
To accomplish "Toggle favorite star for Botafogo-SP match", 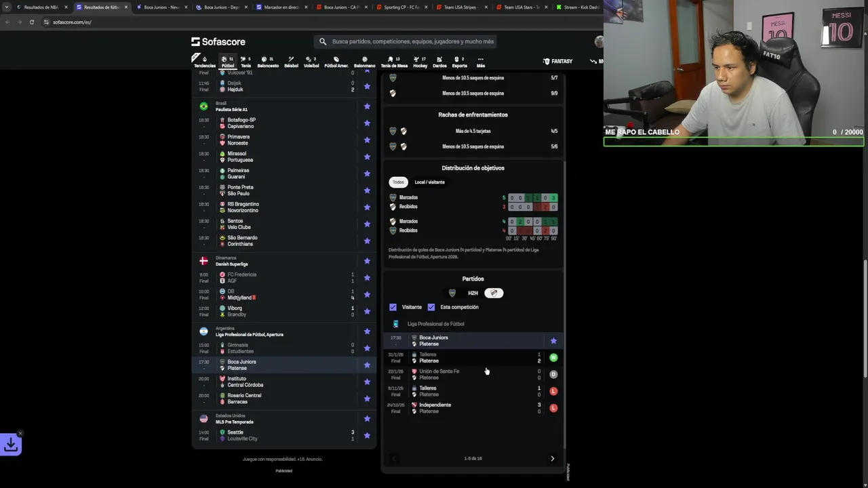I will click(x=367, y=123).
